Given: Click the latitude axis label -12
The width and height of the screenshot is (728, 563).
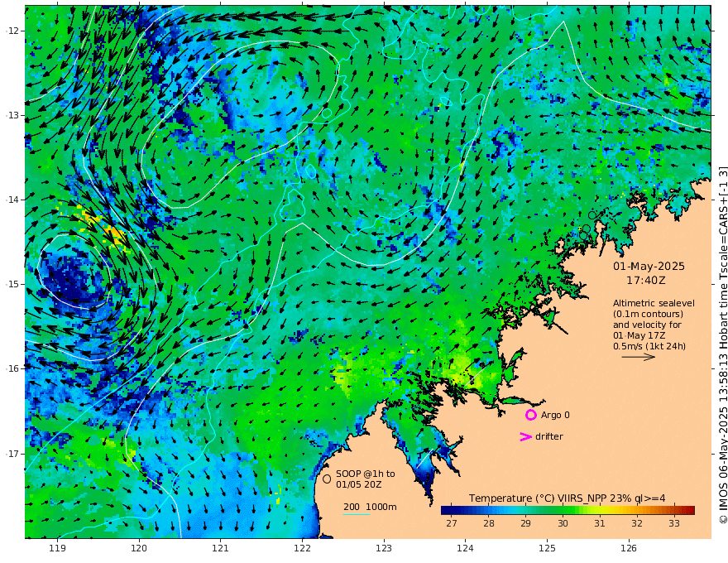Looking at the screenshot, I should click(x=12, y=31).
